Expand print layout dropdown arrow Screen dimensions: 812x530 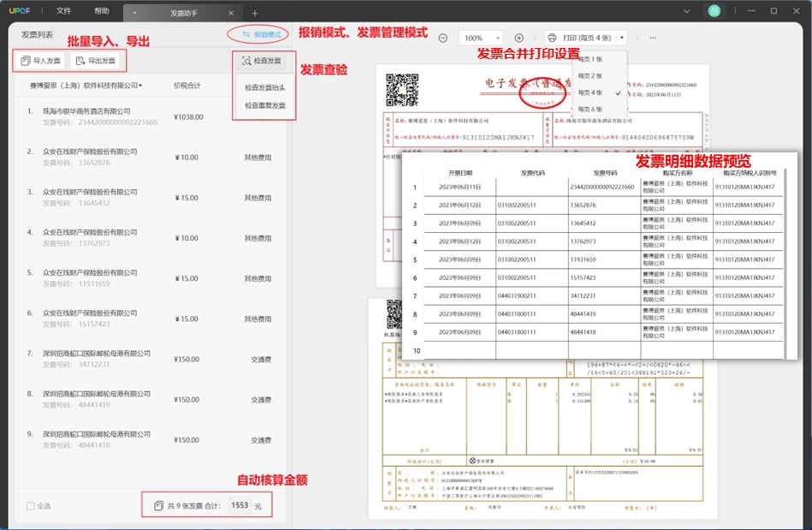click(622, 38)
